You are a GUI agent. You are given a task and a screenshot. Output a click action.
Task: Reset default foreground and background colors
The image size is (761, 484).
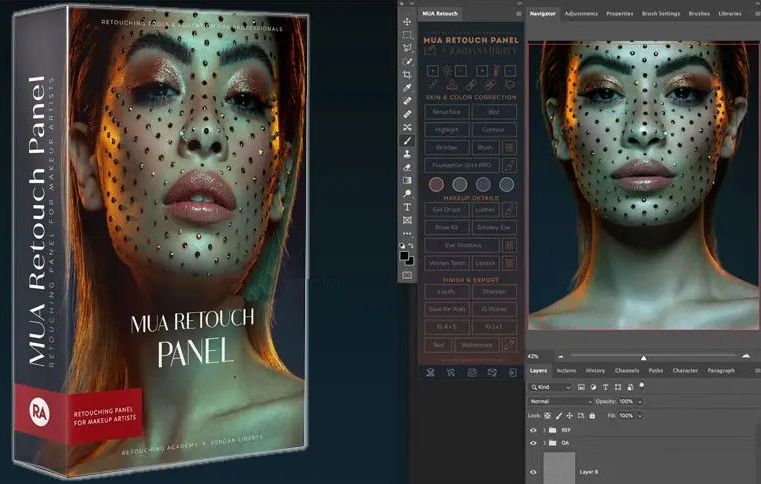click(402, 246)
